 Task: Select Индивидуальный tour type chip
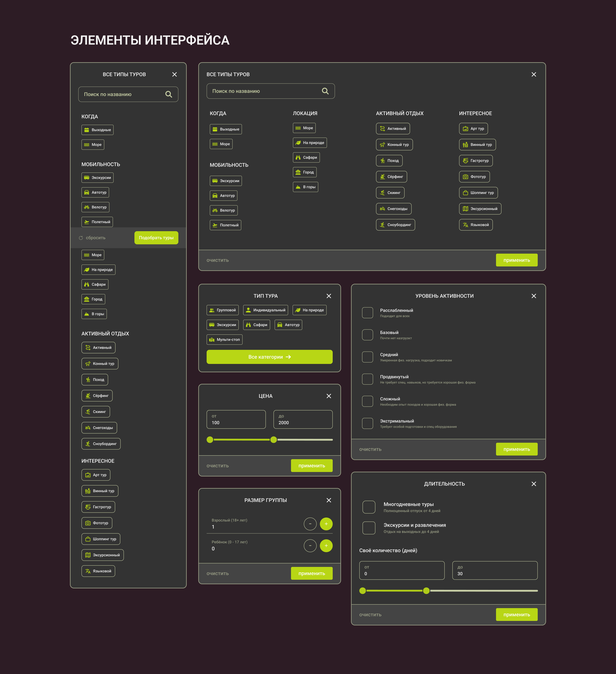click(x=265, y=310)
